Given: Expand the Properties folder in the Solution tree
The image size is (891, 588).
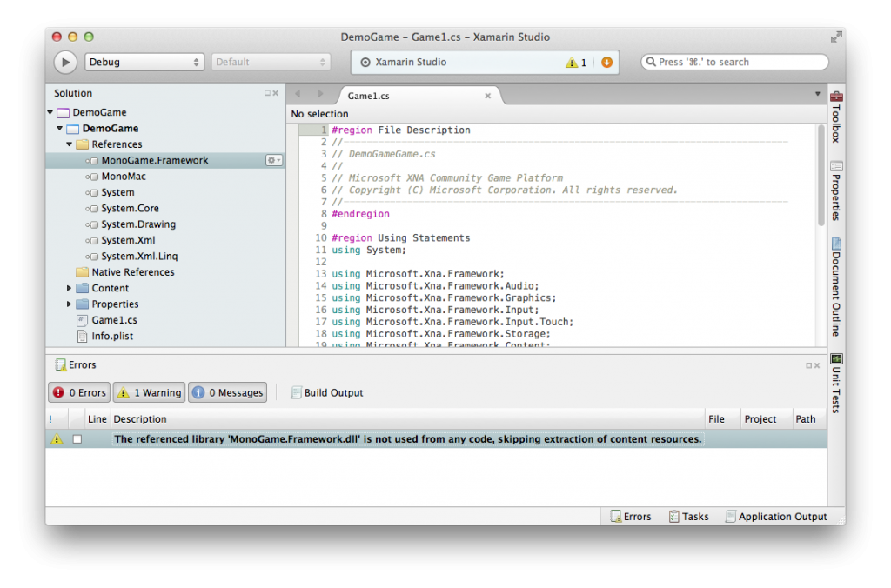Looking at the screenshot, I should click(70, 304).
